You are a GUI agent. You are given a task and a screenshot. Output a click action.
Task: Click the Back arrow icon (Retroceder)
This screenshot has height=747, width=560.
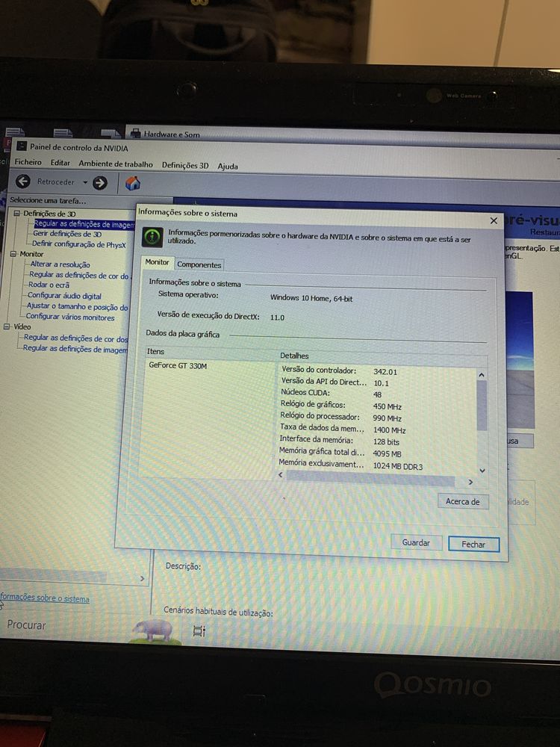[22, 181]
